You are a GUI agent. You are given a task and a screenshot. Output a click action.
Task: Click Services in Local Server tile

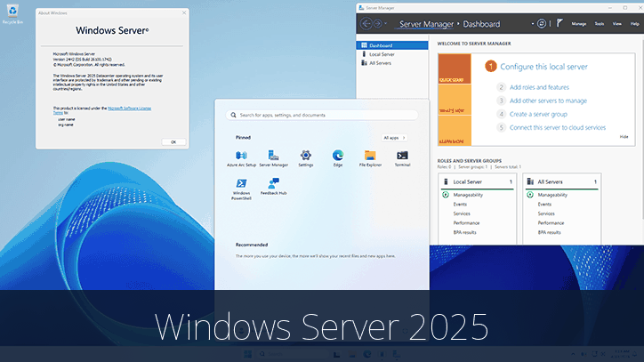[462, 213]
